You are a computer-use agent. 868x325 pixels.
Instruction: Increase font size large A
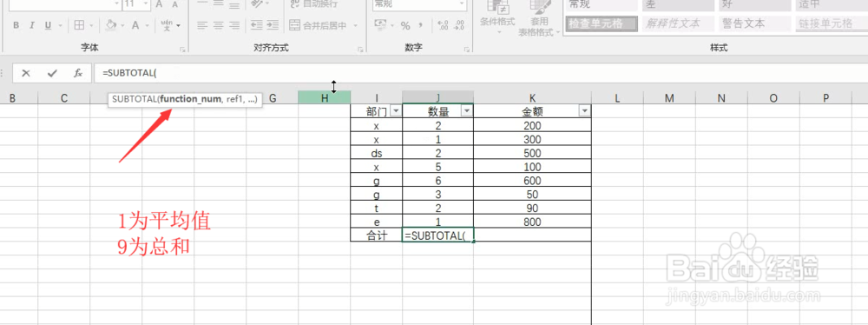click(x=159, y=4)
